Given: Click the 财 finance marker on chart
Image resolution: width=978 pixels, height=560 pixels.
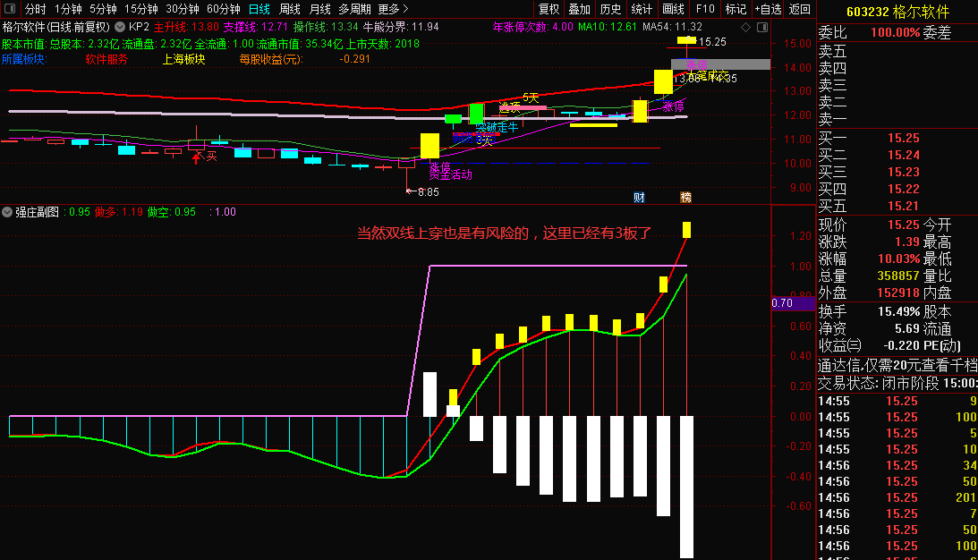Looking at the screenshot, I should coord(639,198).
